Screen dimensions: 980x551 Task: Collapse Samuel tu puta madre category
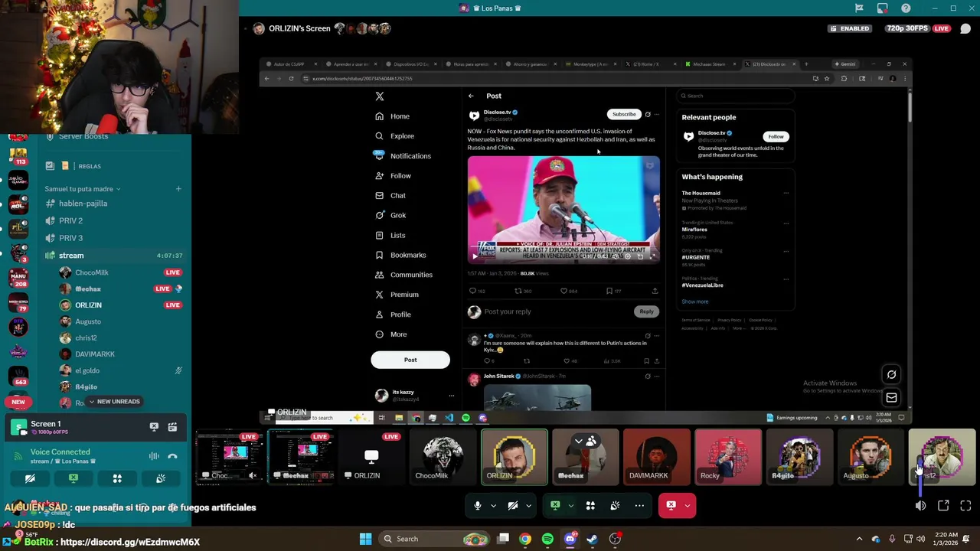tap(82, 189)
